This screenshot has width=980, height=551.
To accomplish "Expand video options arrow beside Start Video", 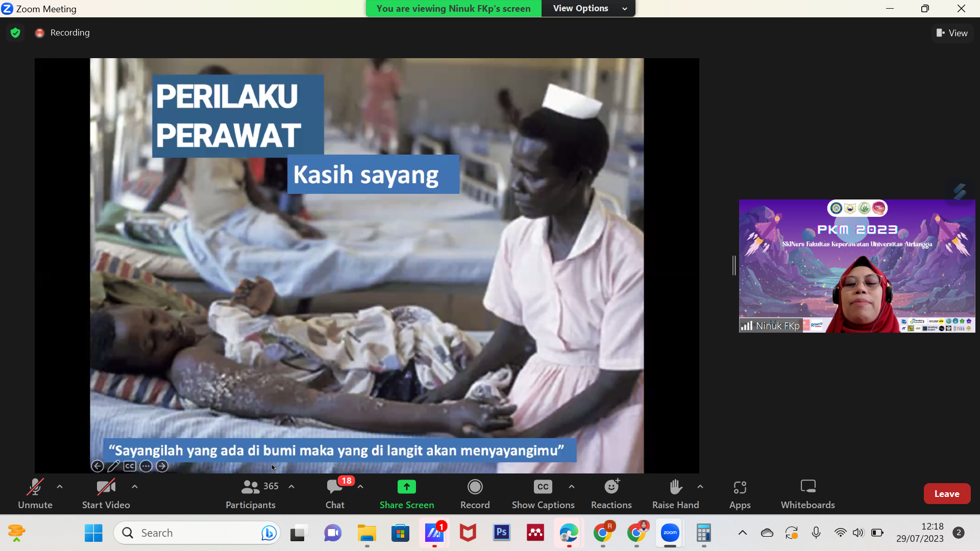I will point(135,487).
